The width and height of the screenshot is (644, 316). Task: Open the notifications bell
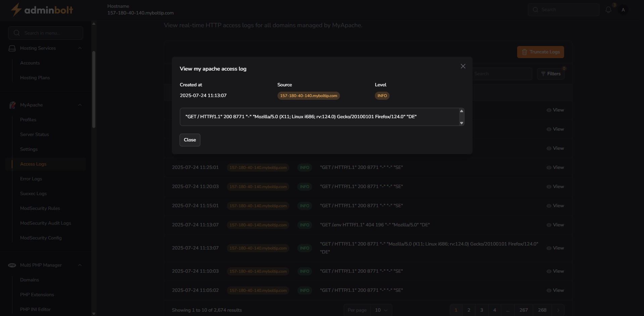[x=608, y=9]
